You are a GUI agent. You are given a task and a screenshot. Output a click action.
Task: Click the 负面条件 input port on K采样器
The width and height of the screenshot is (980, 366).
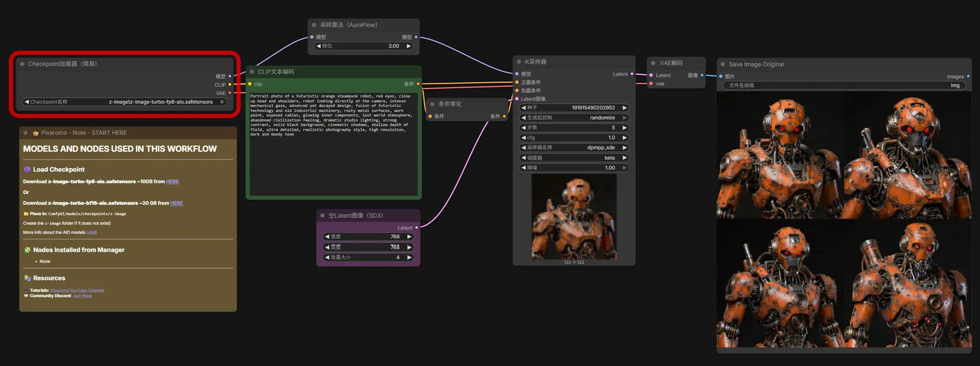(x=517, y=90)
